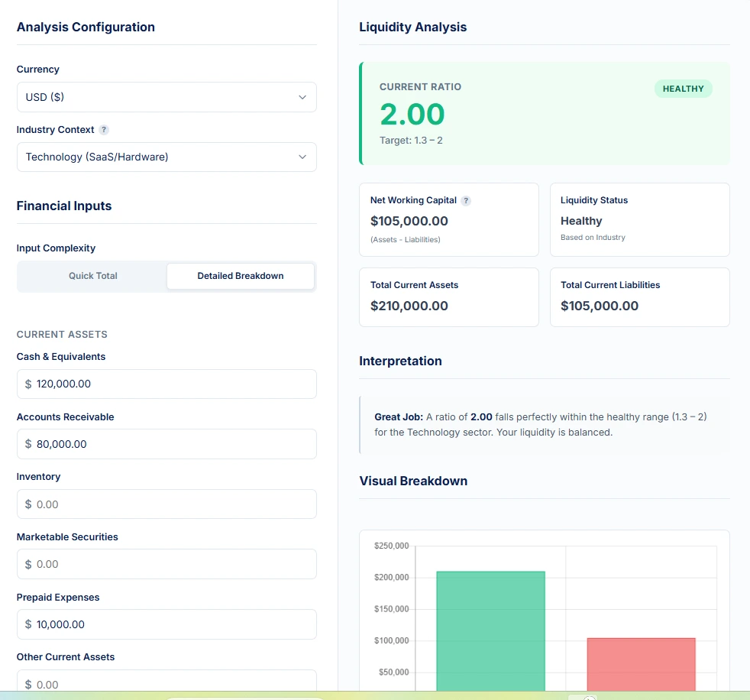Click the Inventory input field
The width and height of the screenshot is (750, 700).
point(166,504)
